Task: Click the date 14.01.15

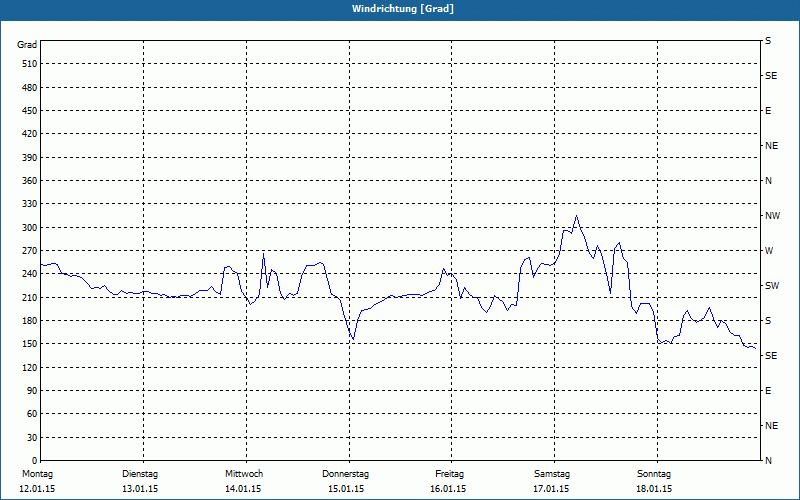Action: coord(243,489)
